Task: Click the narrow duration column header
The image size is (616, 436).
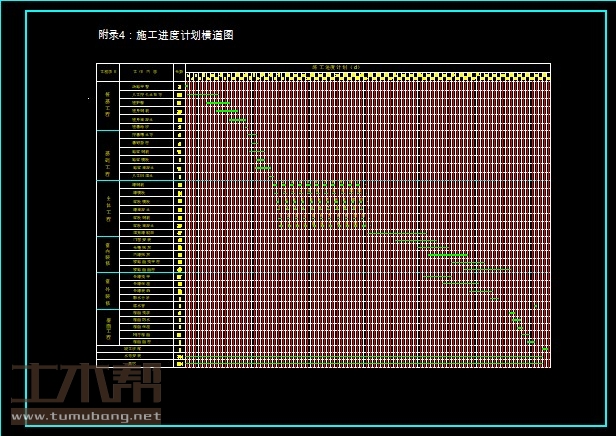Action: tap(179, 72)
